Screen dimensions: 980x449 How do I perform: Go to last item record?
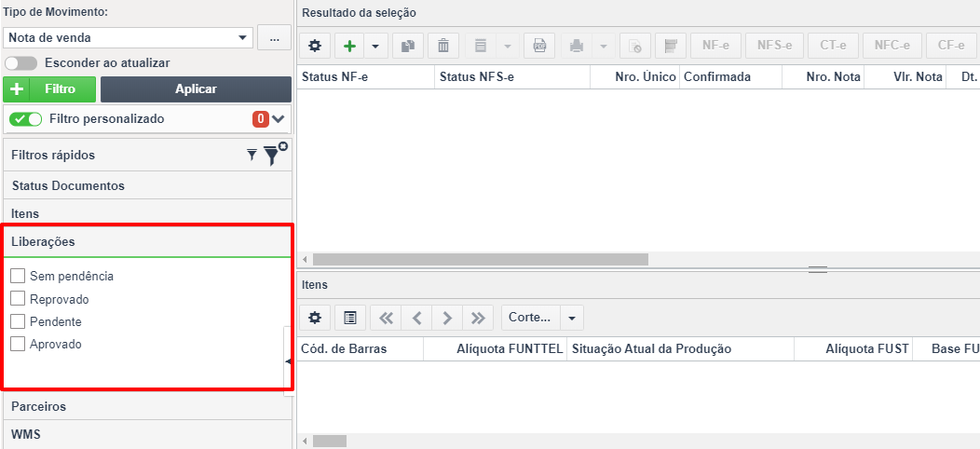[x=478, y=318]
